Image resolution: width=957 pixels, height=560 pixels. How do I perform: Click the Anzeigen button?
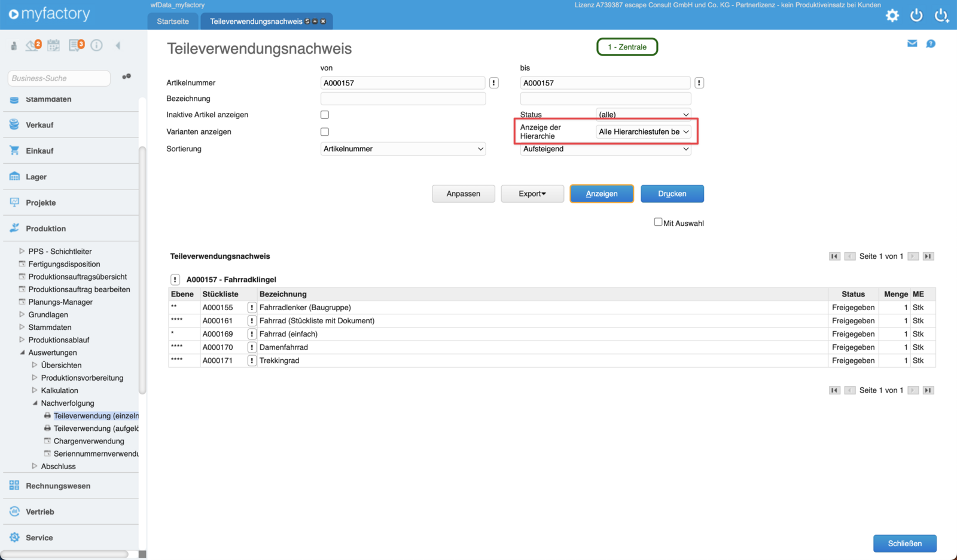pos(602,194)
